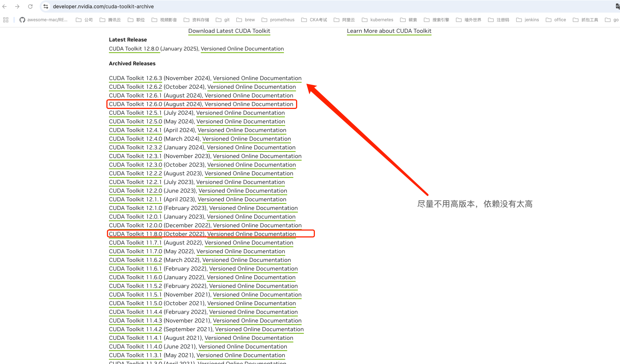This screenshot has height=364, width=620.
Task: Open the CKA考试 bookmark folder
Action: (314, 20)
